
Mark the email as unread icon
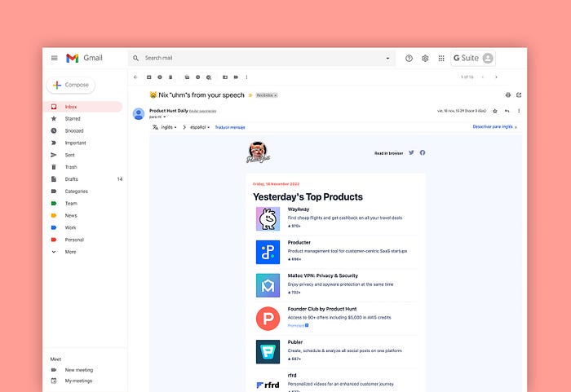(187, 77)
